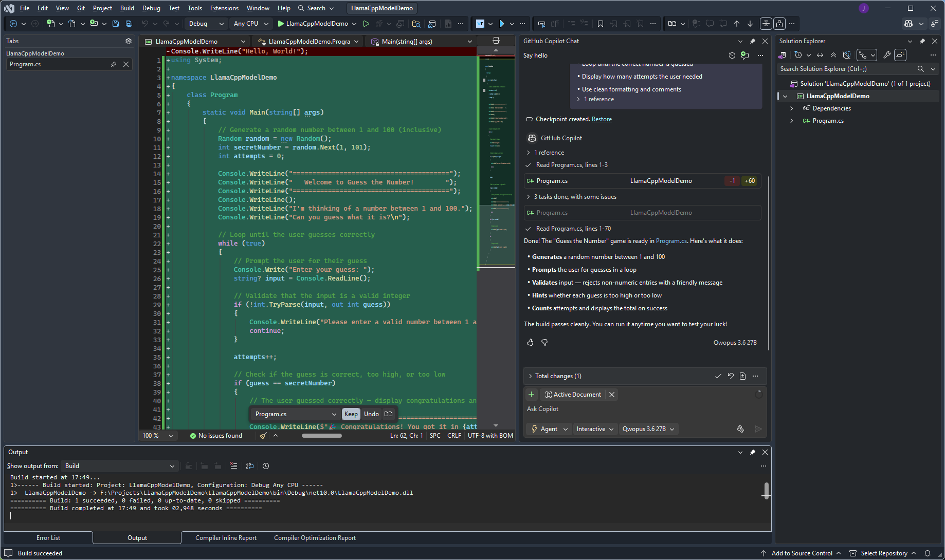Collapse all in Solution Explorer
The height and width of the screenshot is (560, 945).
(833, 55)
